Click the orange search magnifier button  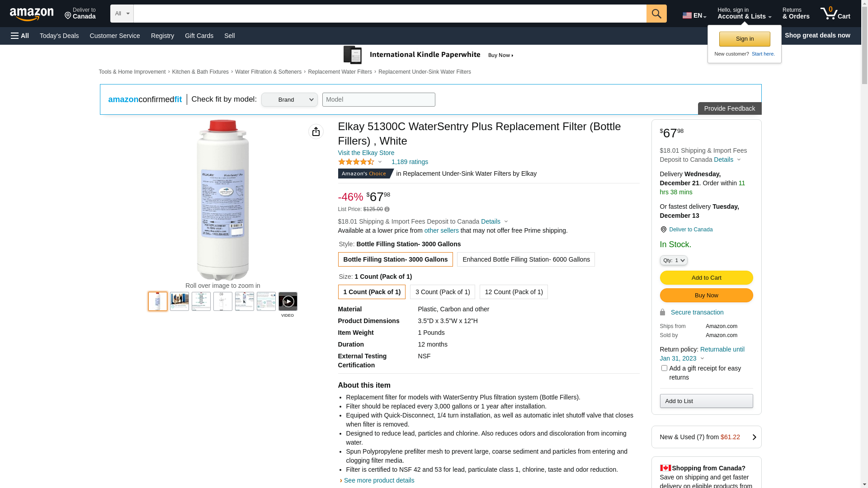656,14
